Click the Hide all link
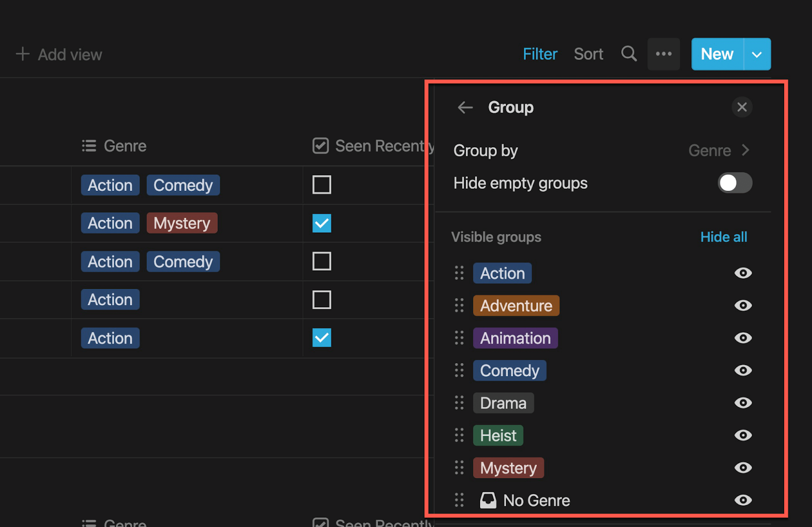 [724, 237]
